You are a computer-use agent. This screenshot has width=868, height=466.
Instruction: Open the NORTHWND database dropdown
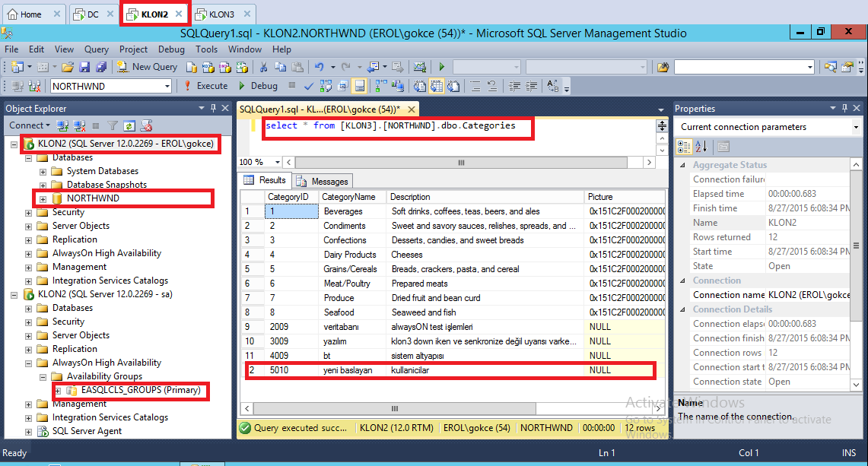pyautogui.click(x=167, y=87)
